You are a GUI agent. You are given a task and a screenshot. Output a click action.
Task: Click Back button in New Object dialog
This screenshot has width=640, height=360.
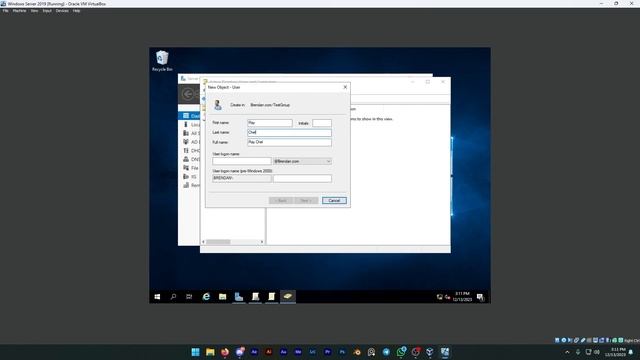(x=281, y=200)
